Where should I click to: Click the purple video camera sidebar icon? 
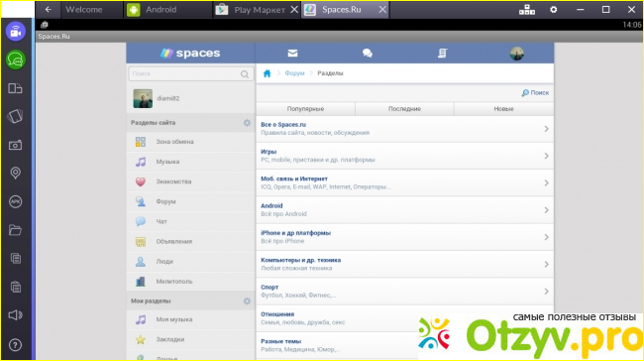click(x=16, y=32)
